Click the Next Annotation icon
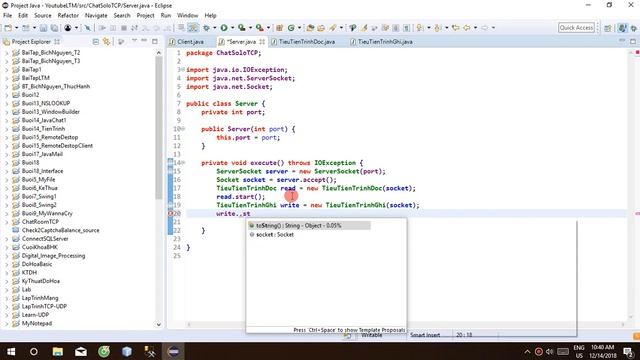This screenshot has width=640, height=360. click(x=419, y=28)
